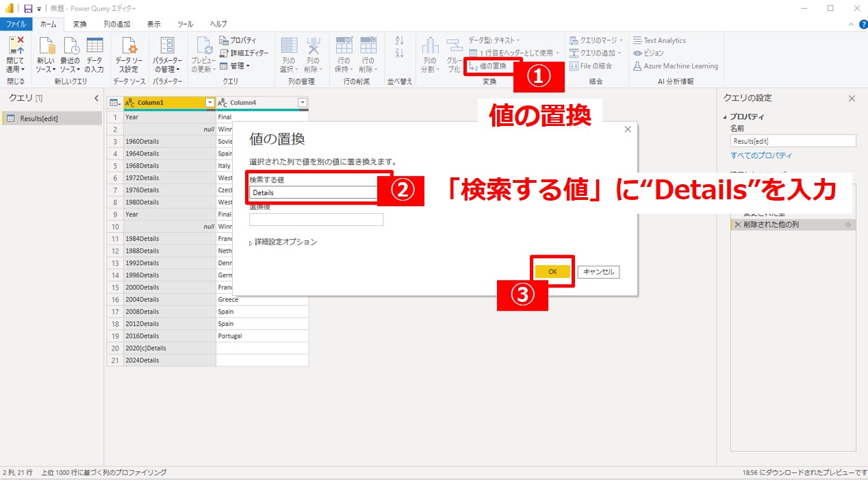Click the データの入力 (Enter Data) icon

(x=94, y=46)
